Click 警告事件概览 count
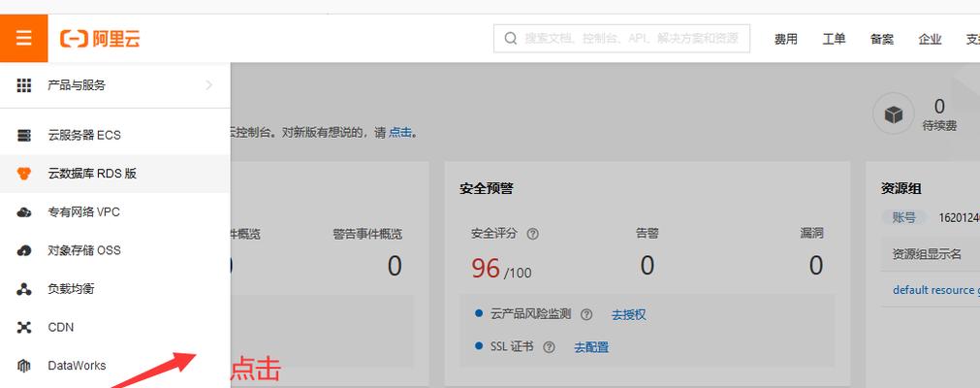Image resolution: width=980 pixels, height=388 pixels. (x=395, y=266)
